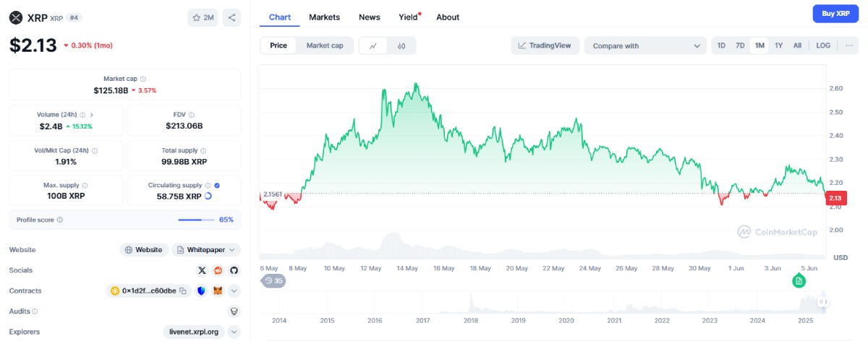
Task: Click the XRP coin logo icon
Action: point(16,17)
